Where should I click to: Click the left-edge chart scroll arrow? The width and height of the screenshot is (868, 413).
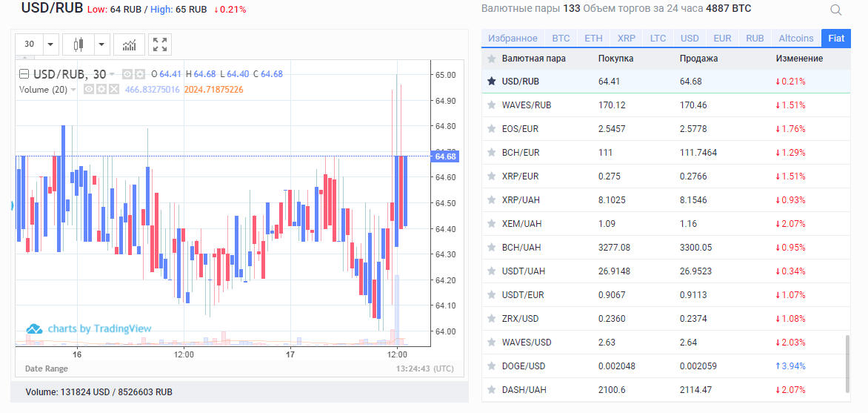[12, 205]
